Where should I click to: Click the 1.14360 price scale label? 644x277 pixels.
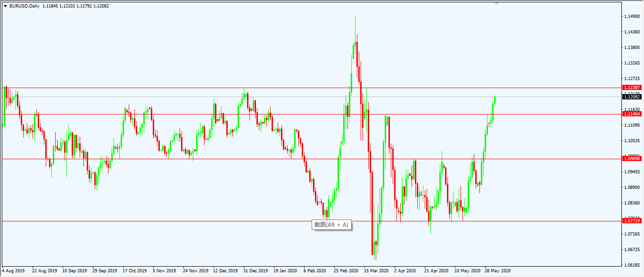coord(632,32)
